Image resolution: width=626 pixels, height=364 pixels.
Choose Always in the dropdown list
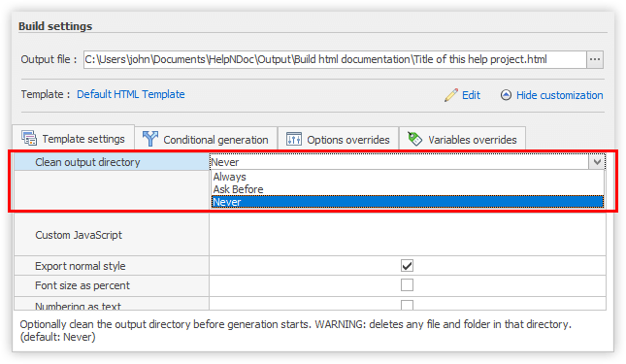tap(408, 177)
